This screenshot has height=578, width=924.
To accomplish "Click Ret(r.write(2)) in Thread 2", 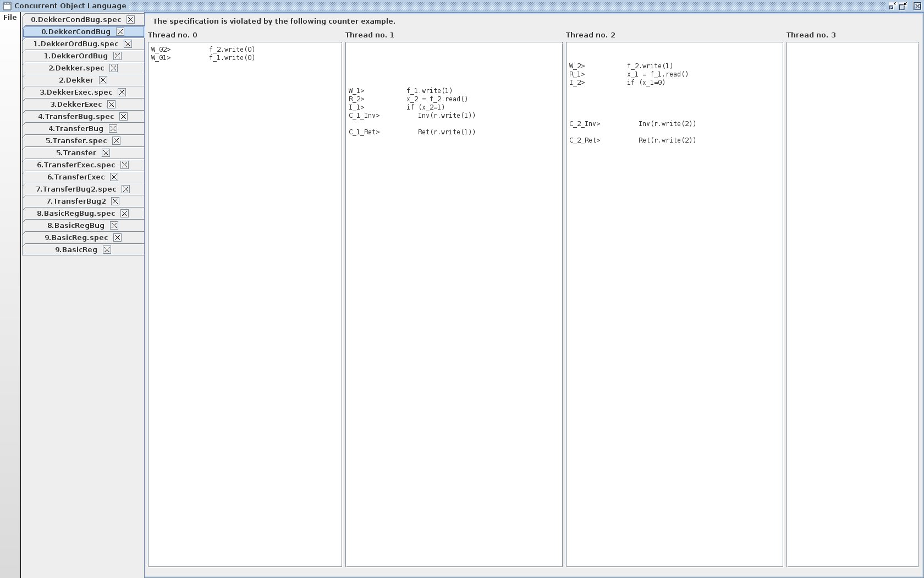I will click(x=667, y=140).
